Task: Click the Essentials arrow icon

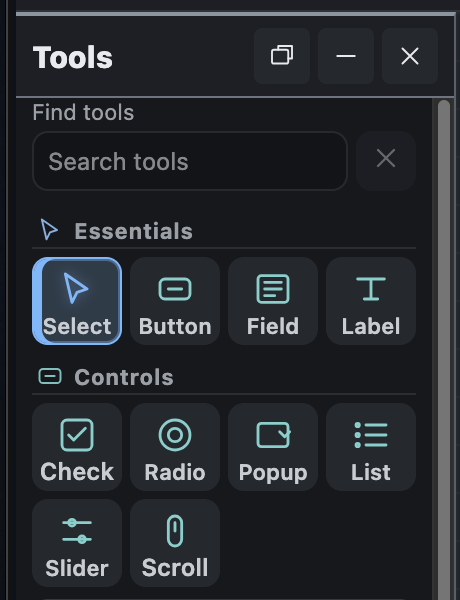Action: pos(49,230)
